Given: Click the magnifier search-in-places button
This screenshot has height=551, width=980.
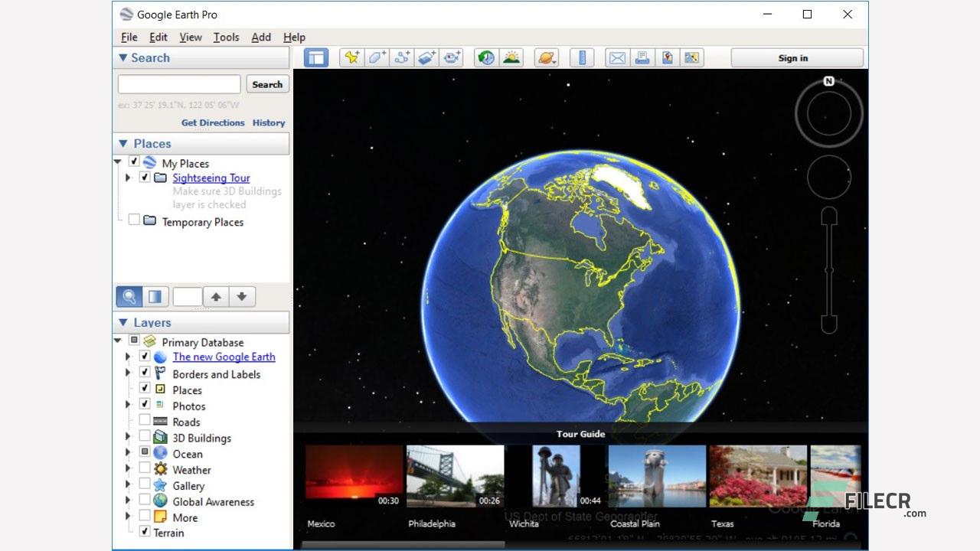Looking at the screenshot, I should [129, 296].
